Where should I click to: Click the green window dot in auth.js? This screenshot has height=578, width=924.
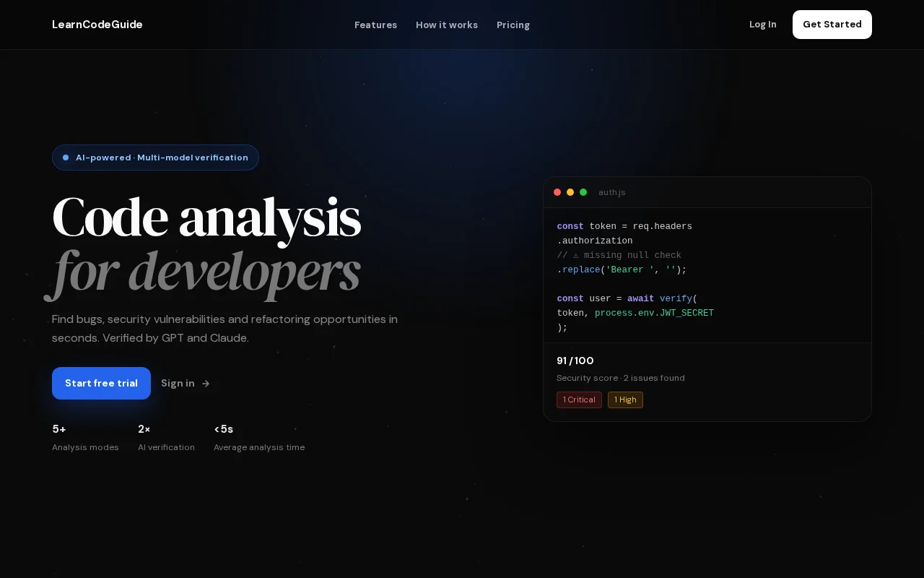tap(583, 192)
